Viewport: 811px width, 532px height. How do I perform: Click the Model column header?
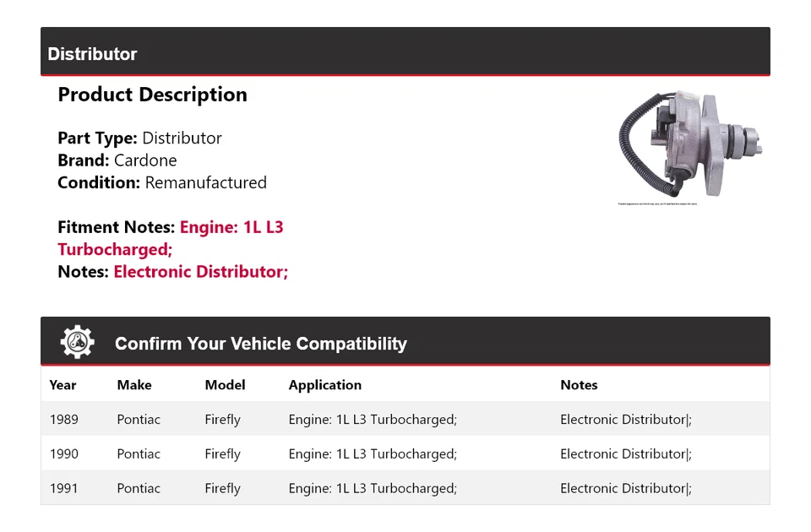pyautogui.click(x=225, y=385)
